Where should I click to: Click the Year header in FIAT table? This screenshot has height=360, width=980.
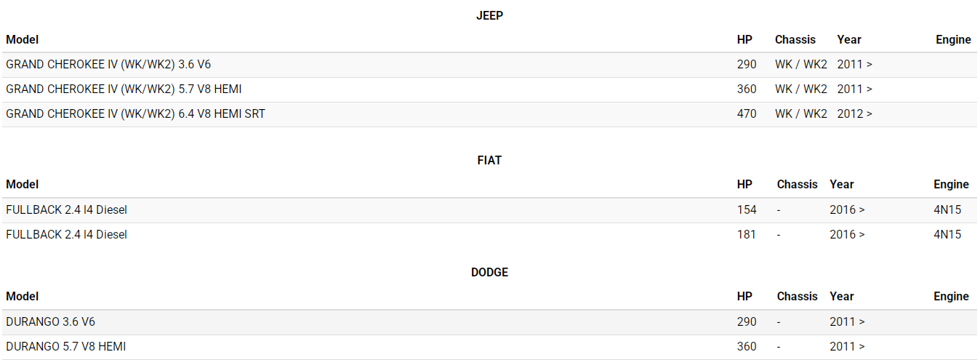842,184
